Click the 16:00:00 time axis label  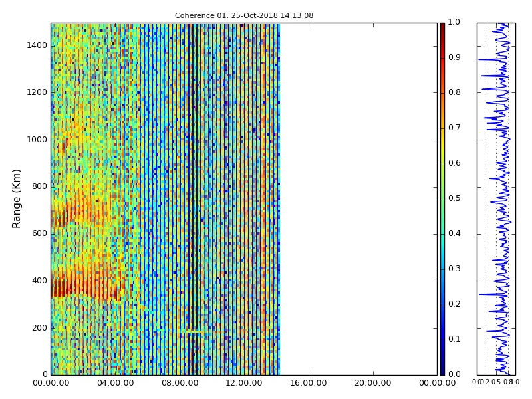click(309, 383)
